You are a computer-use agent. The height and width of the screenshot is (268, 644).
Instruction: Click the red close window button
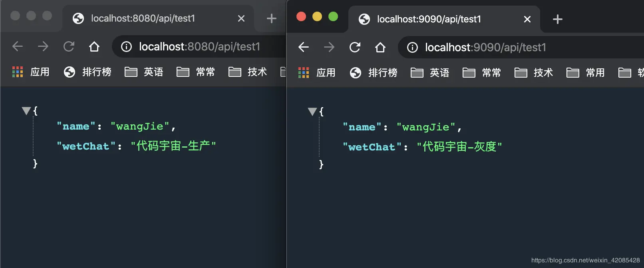pos(301,16)
